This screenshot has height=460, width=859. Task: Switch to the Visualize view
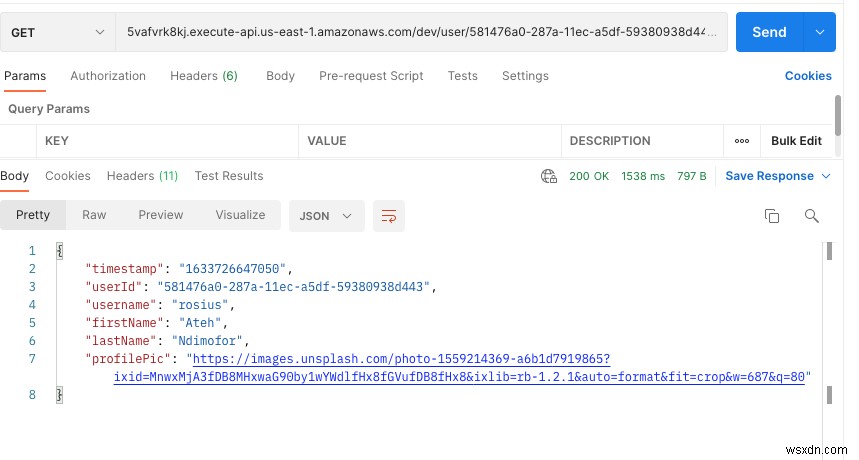click(240, 215)
